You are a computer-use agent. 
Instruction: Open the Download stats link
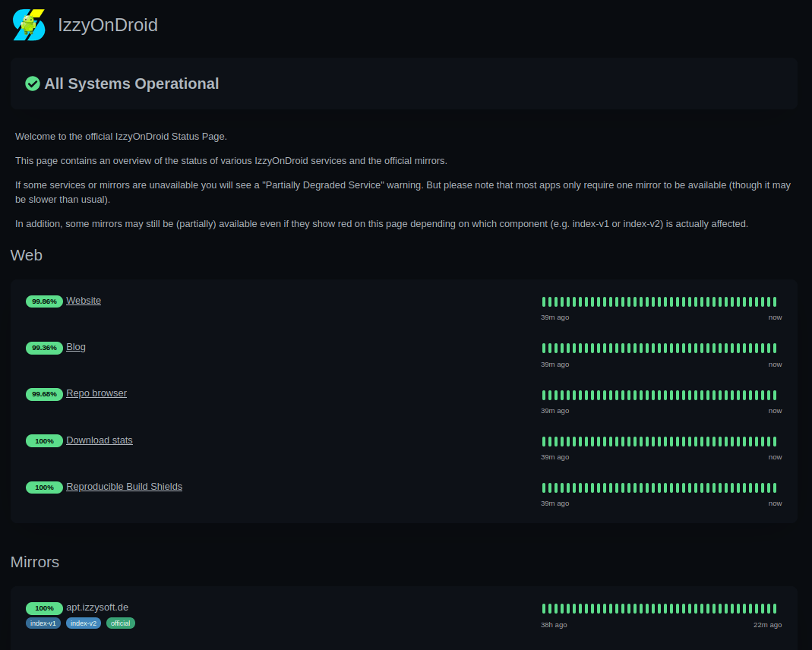99,440
